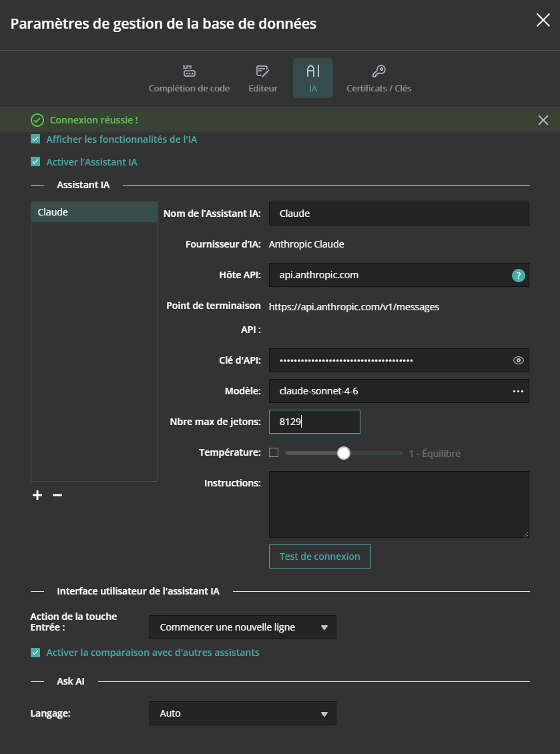Open the Langage dropdown set to Auto
The height and width of the screenshot is (754, 560).
[243, 713]
